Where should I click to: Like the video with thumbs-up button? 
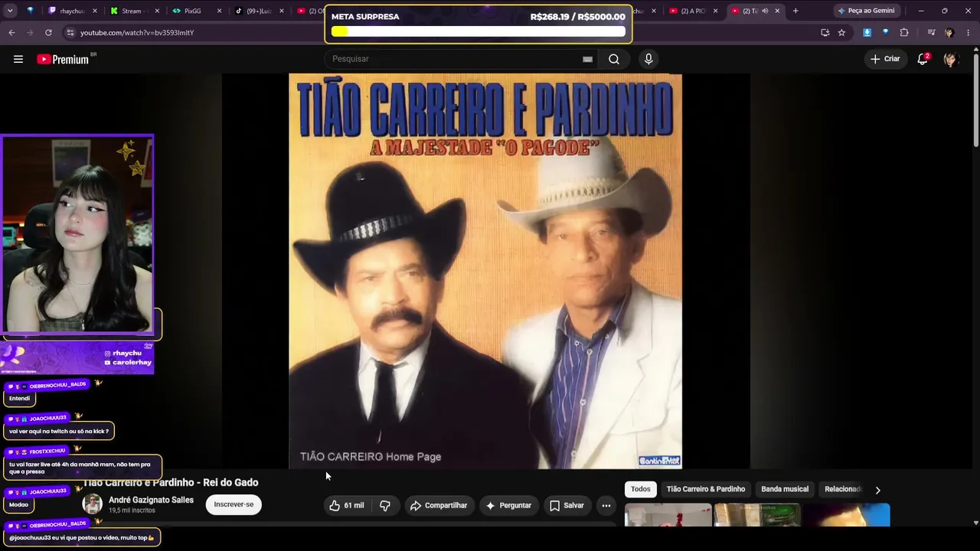(x=347, y=505)
